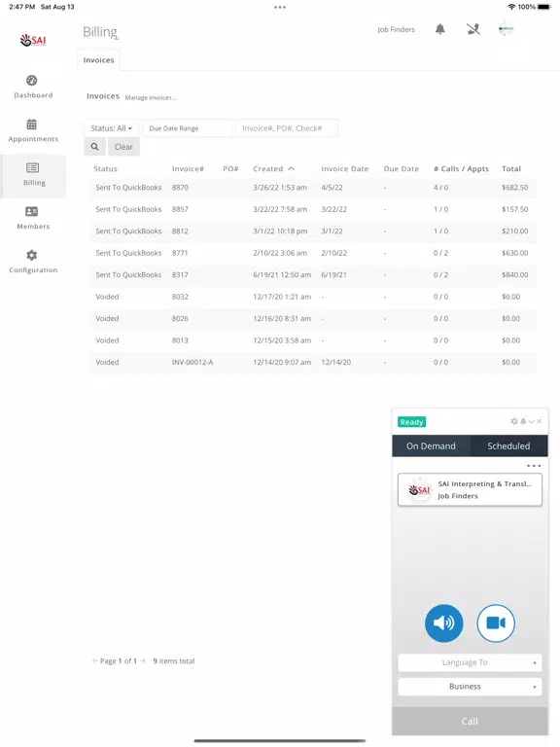Toggle sort on the Created column
This screenshot has height=747, width=560.
pos(274,168)
